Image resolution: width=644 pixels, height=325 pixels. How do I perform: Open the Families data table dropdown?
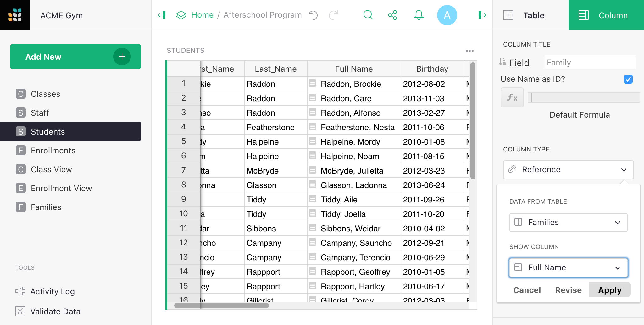point(568,223)
